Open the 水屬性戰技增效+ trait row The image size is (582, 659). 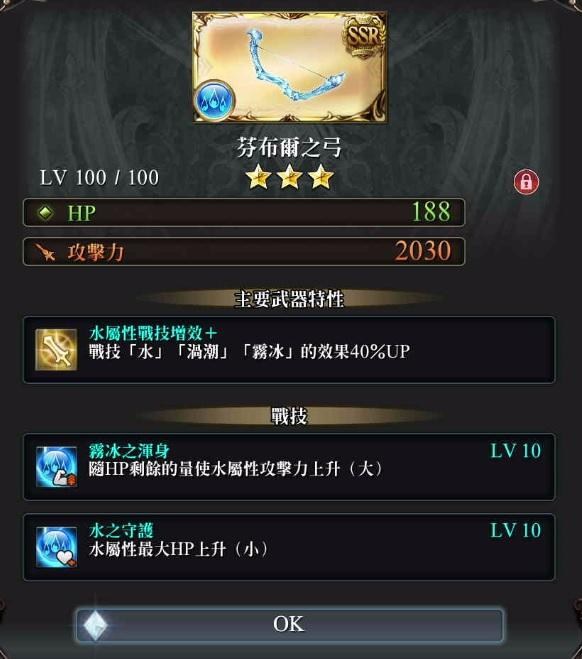[x=289, y=350]
